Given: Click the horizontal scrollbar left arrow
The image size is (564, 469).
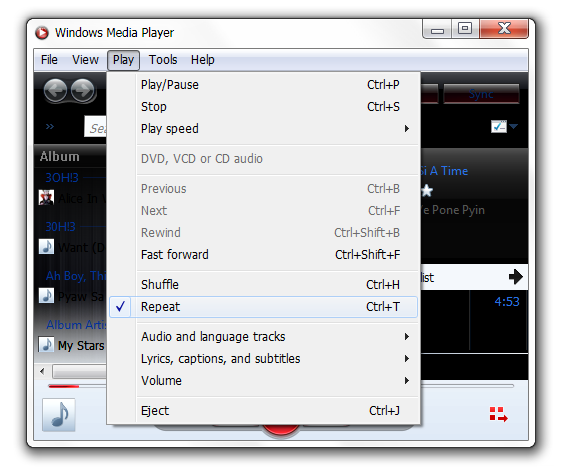Looking at the screenshot, I should [42, 371].
